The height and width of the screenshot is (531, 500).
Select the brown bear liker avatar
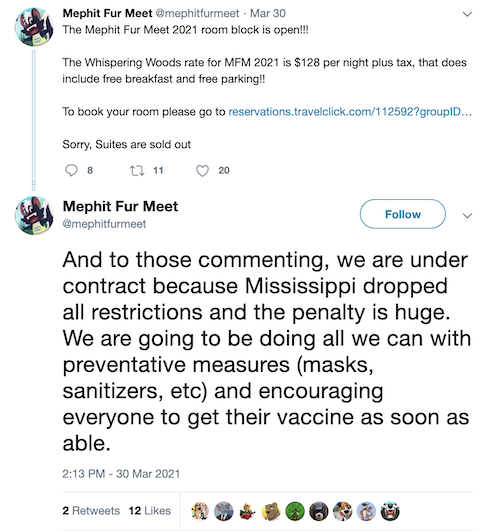pyautogui.click(x=271, y=511)
